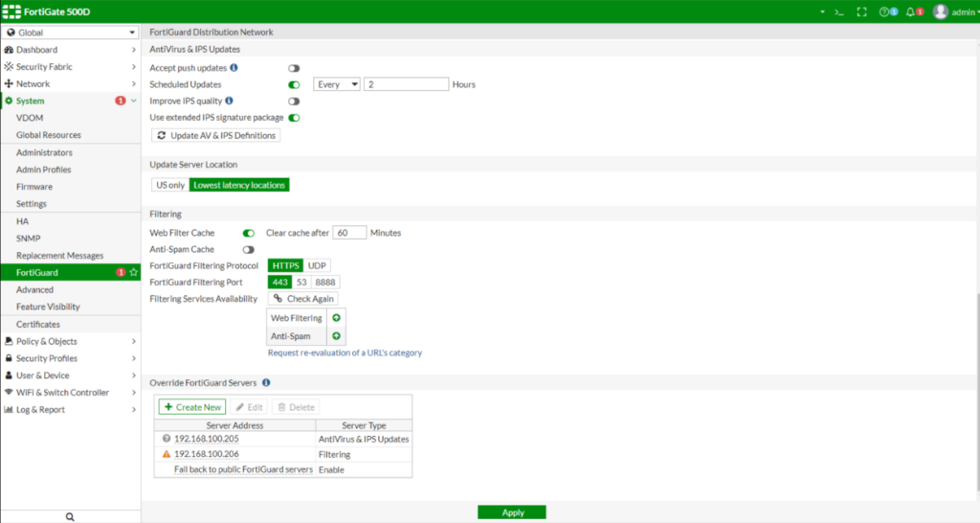Click Web Filtering availability status icon
Screen dimensions: 980x523
tap(336, 318)
